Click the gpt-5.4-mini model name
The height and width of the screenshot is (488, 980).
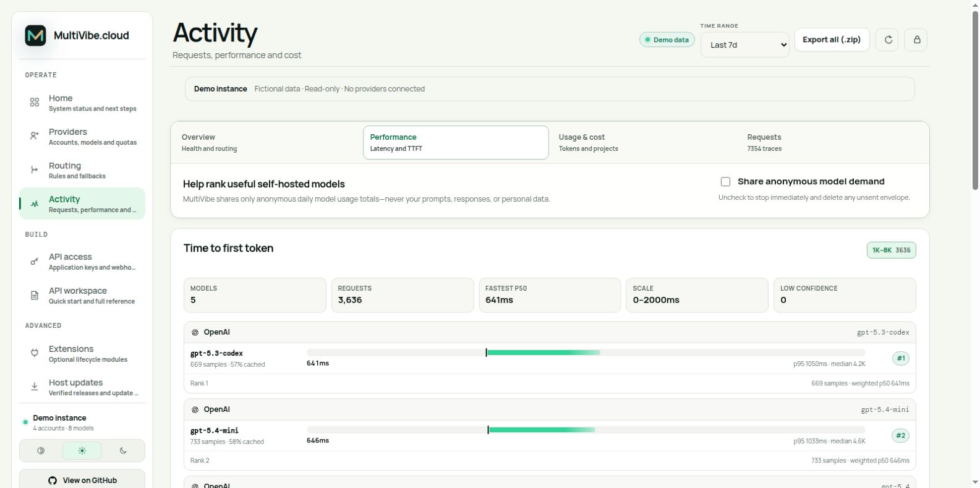[214, 431]
